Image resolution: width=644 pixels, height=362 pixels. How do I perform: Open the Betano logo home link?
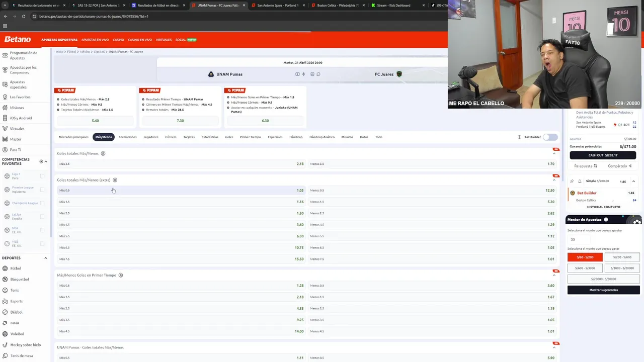[18, 39]
